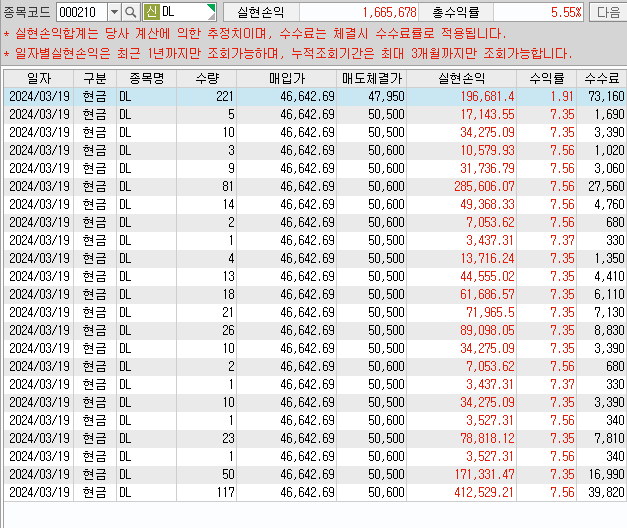Click the profit cell 71,965.5

point(461,312)
